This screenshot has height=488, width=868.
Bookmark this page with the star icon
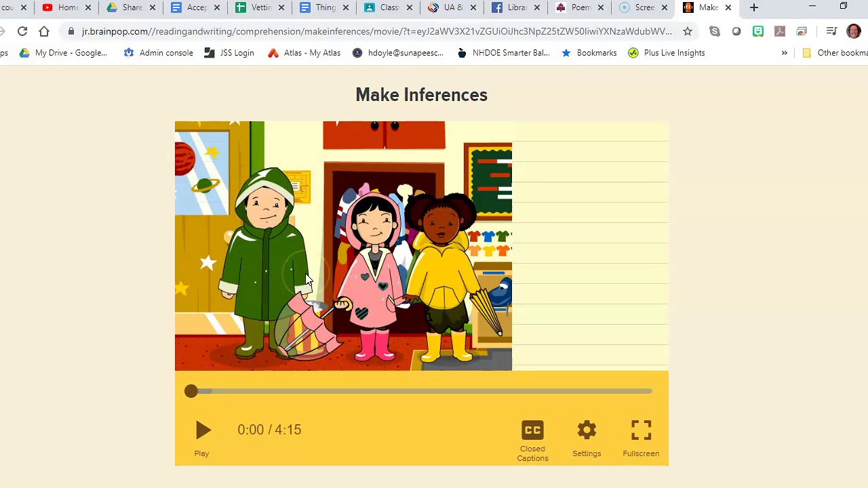688,31
